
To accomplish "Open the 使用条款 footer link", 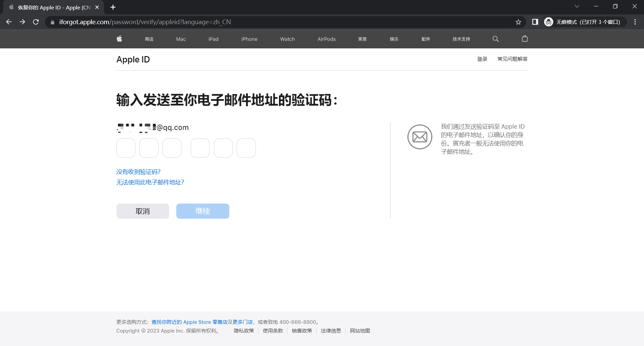I will coord(273,331).
